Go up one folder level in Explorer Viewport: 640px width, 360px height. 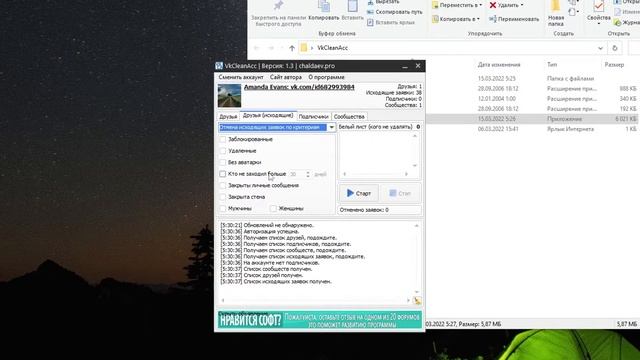(x=292, y=48)
